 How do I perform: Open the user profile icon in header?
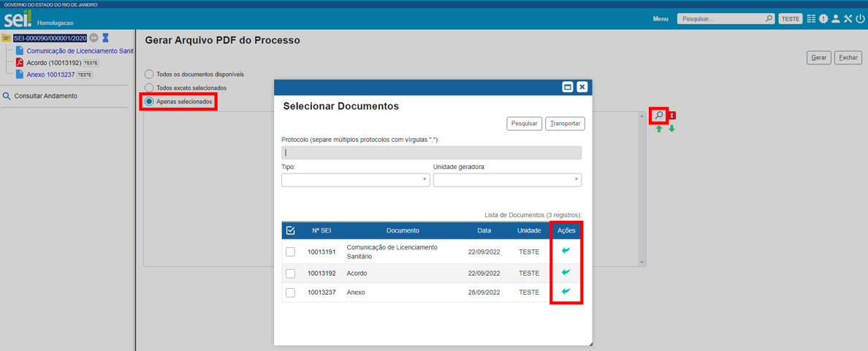[x=835, y=19]
